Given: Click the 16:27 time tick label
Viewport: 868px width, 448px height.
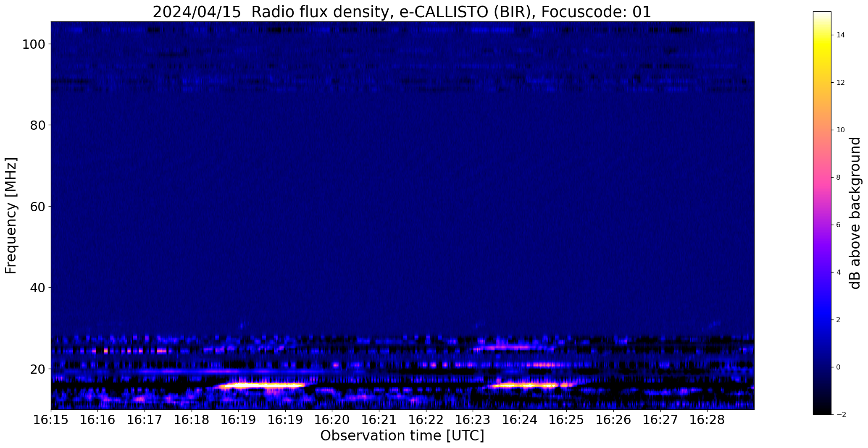Looking at the screenshot, I should pos(660,420).
